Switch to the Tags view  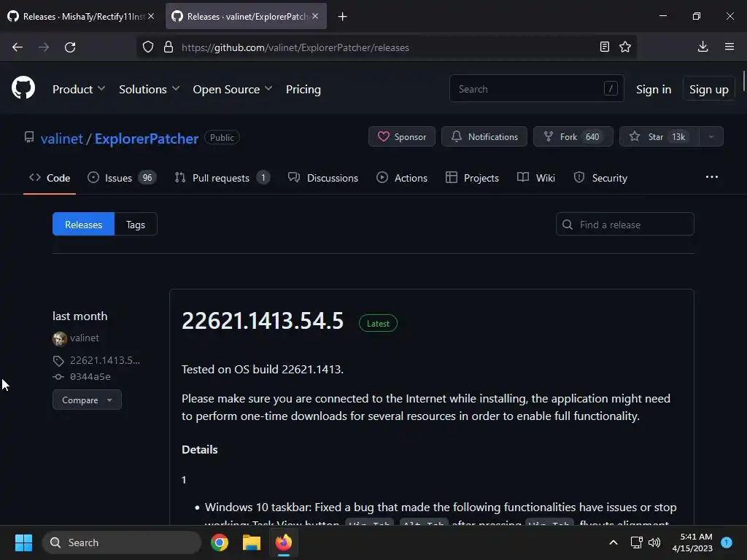[135, 225]
